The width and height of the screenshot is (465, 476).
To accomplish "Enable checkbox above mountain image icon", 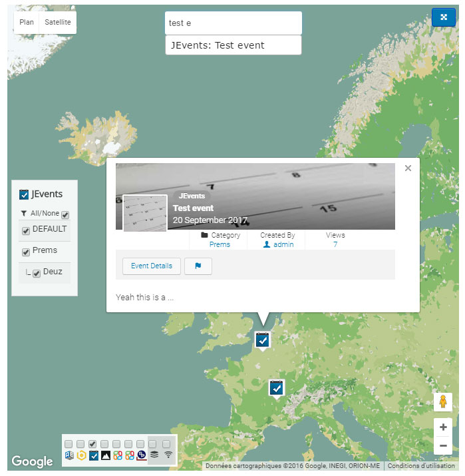I will (104, 444).
